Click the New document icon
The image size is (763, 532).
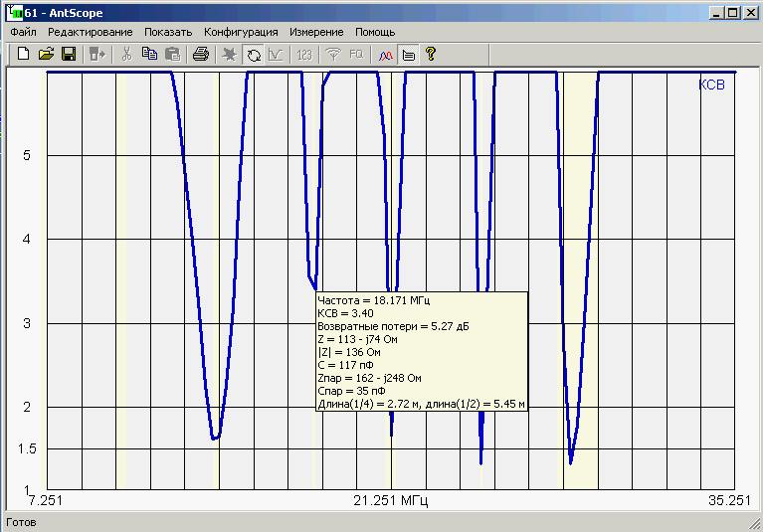click(x=23, y=55)
